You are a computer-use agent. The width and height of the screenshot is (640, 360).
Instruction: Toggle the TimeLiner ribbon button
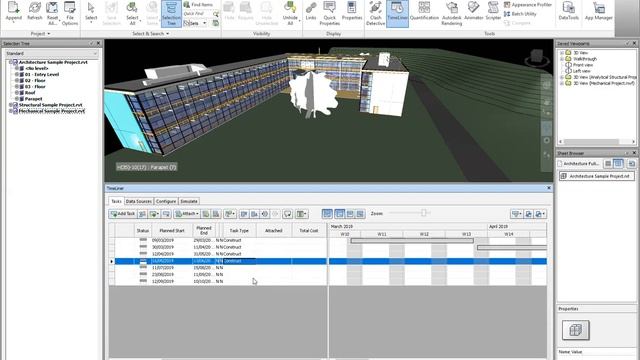tap(397, 13)
